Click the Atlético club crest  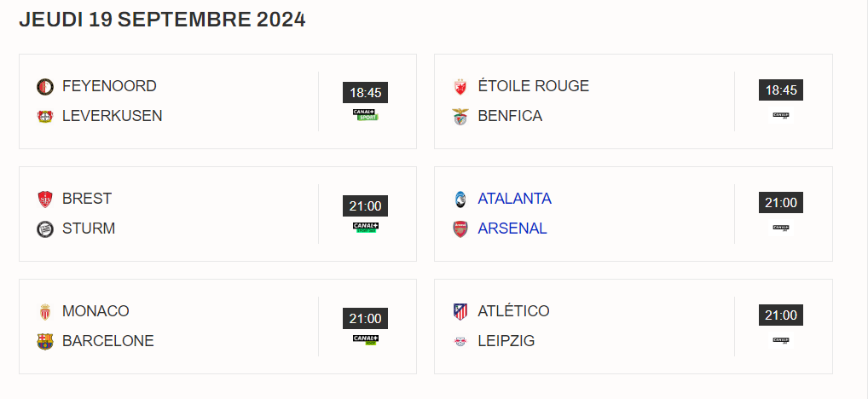click(460, 312)
